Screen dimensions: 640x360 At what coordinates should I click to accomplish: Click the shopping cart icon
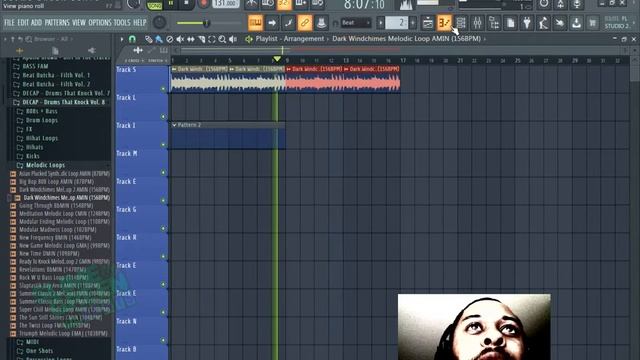click(593, 23)
